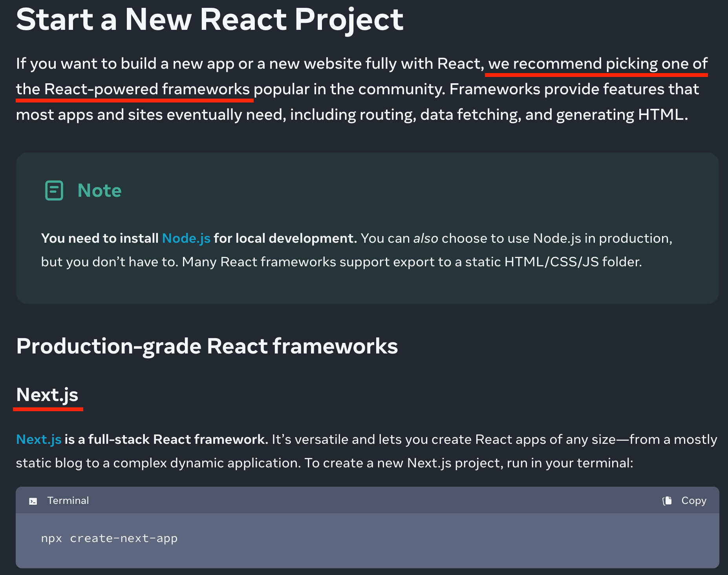Click 'for local development.' bold text
This screenshot has height=575, width=728.
coord(285,238)
